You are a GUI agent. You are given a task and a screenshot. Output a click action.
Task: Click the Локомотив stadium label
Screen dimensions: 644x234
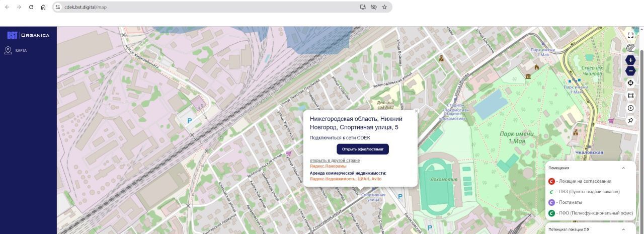(x=444, y=180)
